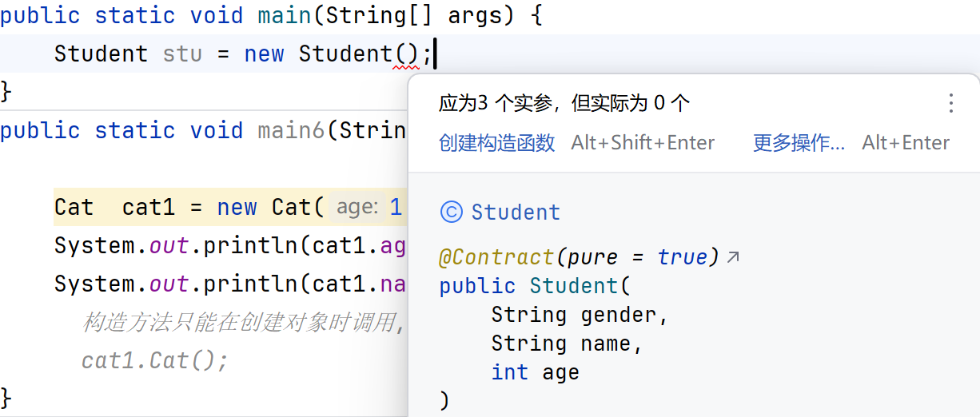The image size is (980, 417).
Task: Click the String gender parameter in the popup
Action: (580, 315)
